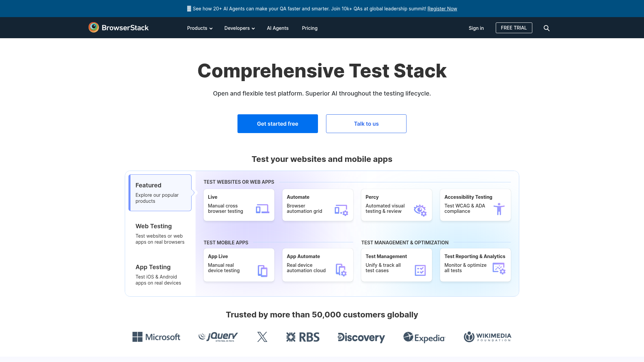This screenshot has width=644, height=362.
Task: Expand the Products dropdown menu
Action: click(x=199, y=28)
